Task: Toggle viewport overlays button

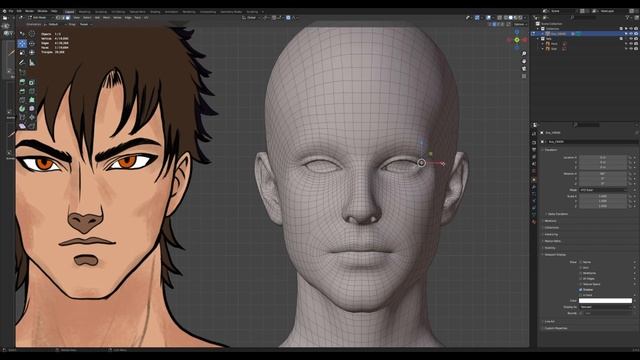Action: (489, 18)
